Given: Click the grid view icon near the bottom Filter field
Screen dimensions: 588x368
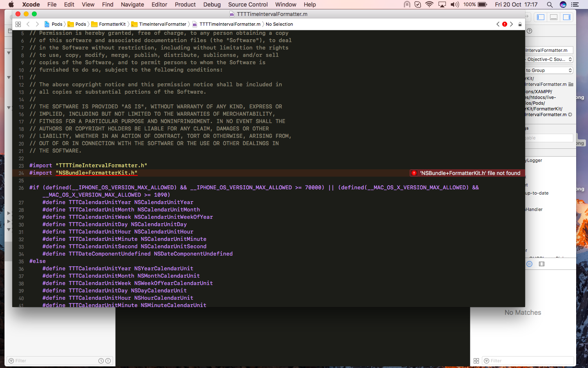Looking at the screenshot, I should tap(477, 361).
